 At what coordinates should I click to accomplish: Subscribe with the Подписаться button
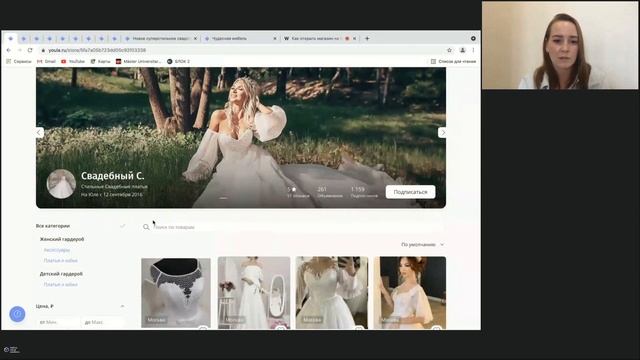pyautogui.click(x=410, y=192)
